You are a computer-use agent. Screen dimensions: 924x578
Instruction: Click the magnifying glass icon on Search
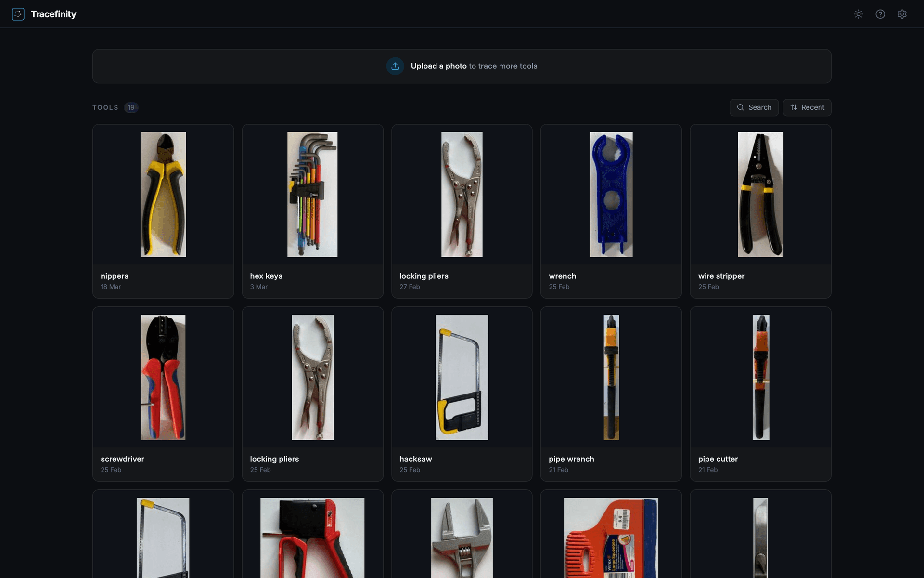click(x=741, y=107)
